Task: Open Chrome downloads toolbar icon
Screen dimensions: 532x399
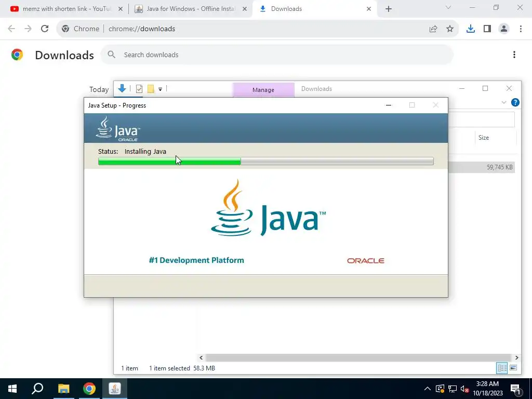Action: tap(471, 29)
